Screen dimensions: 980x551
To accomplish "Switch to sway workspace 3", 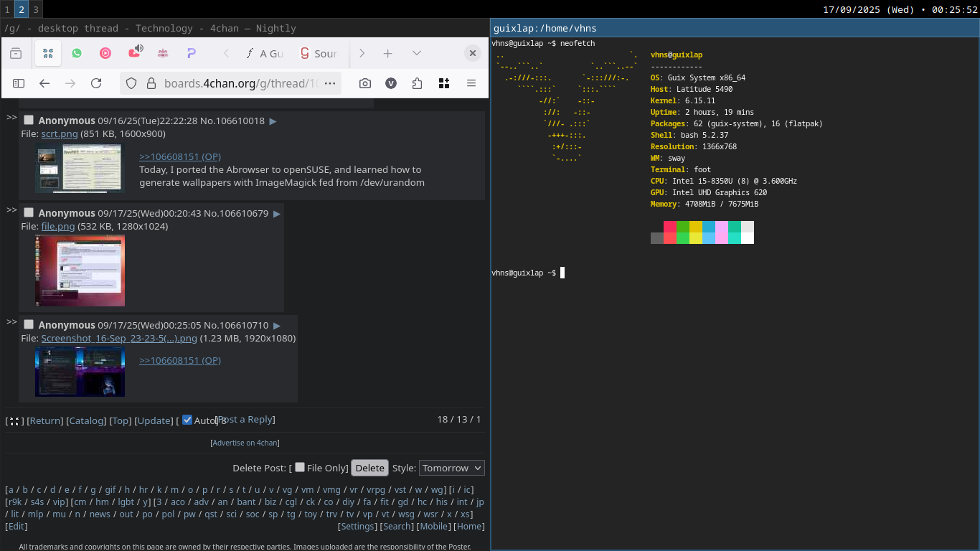I will click(x=35, y=9).
